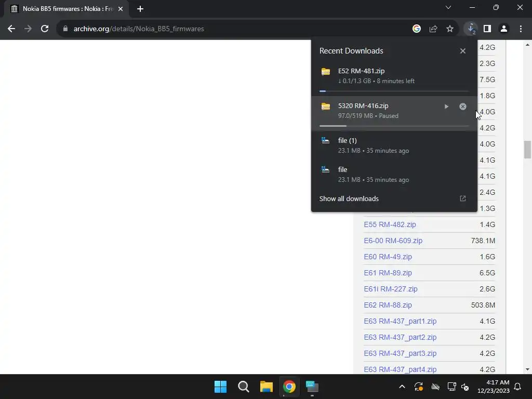Resume the paused 5320 RM-416.zip download
532x399 pixels.
click(446, 107)
